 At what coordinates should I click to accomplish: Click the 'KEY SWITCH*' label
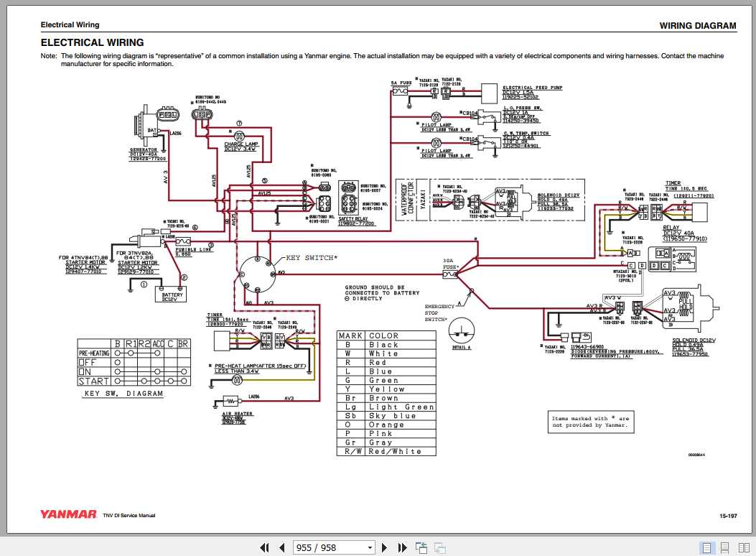(312, 257)
